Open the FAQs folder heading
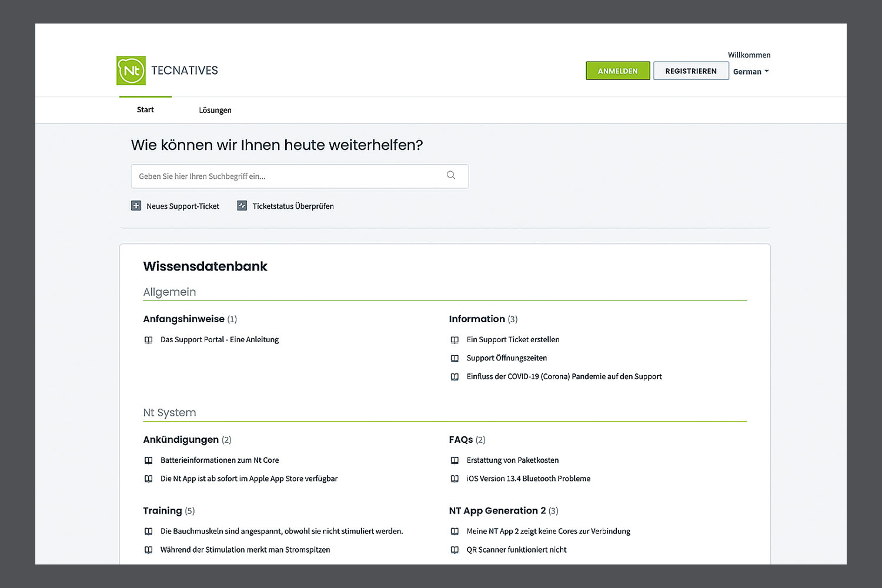882x588 pixels. (x=461, y=439)
